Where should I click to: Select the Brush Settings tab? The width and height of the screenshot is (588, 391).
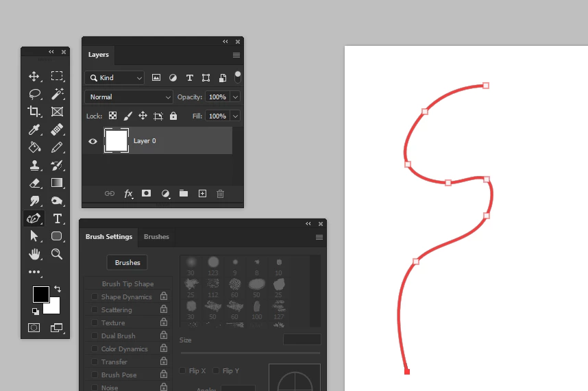[109, 237]
